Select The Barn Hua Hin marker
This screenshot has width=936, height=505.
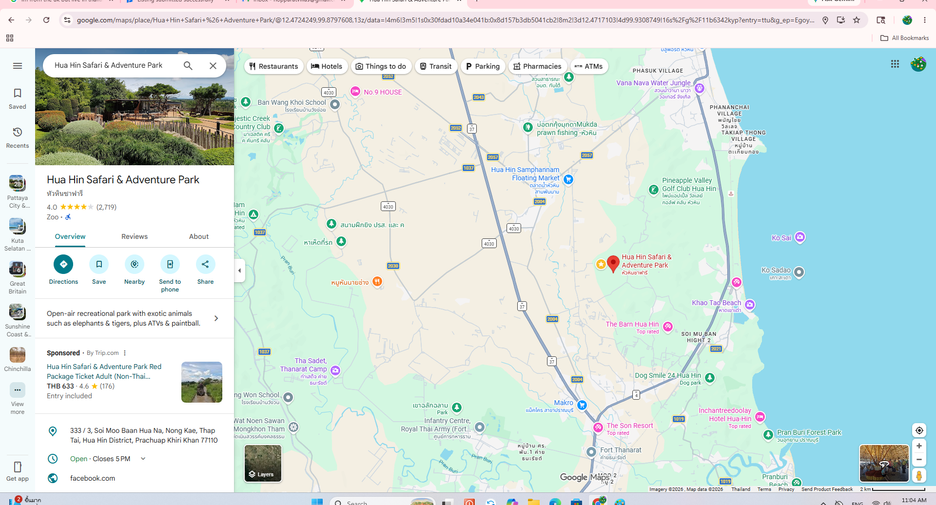pos(668,327)
